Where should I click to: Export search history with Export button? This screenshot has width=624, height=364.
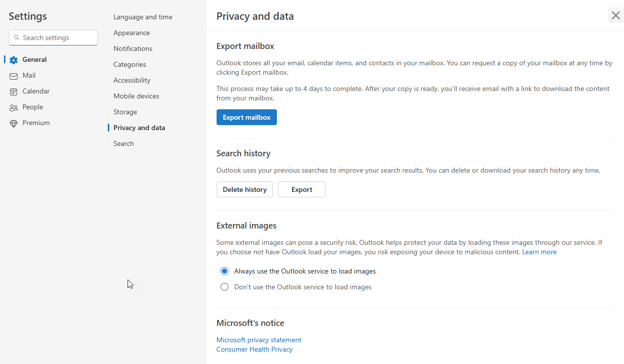(302, 189)
